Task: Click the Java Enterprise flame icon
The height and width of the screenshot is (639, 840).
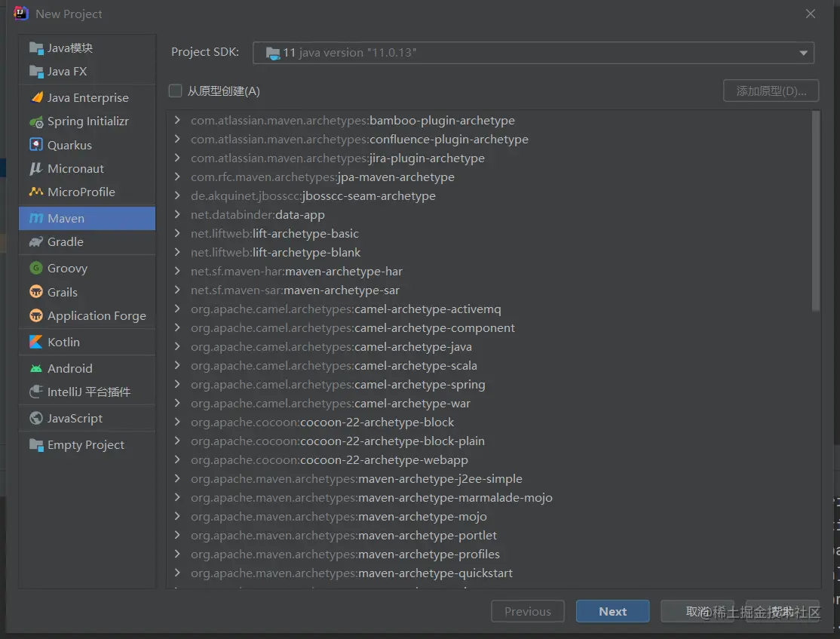Action: point(36,97)
